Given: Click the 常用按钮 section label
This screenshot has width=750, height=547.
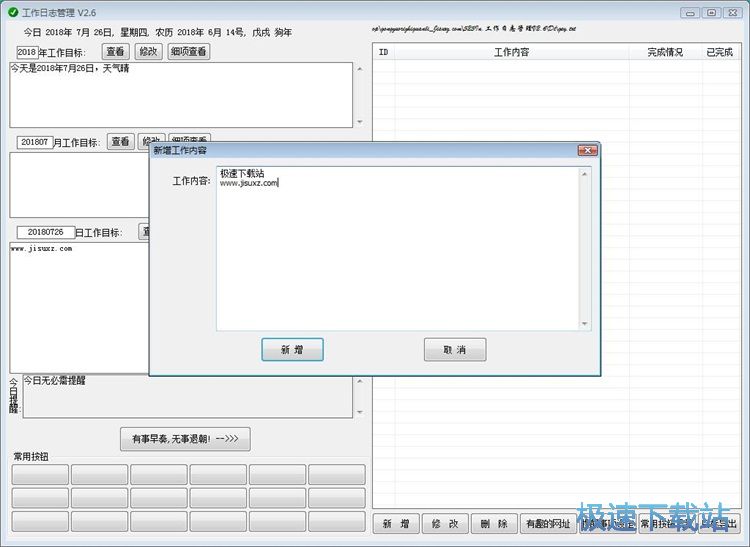Looking at the screenshot, I should pyautogui.click(x=31, y=457).
